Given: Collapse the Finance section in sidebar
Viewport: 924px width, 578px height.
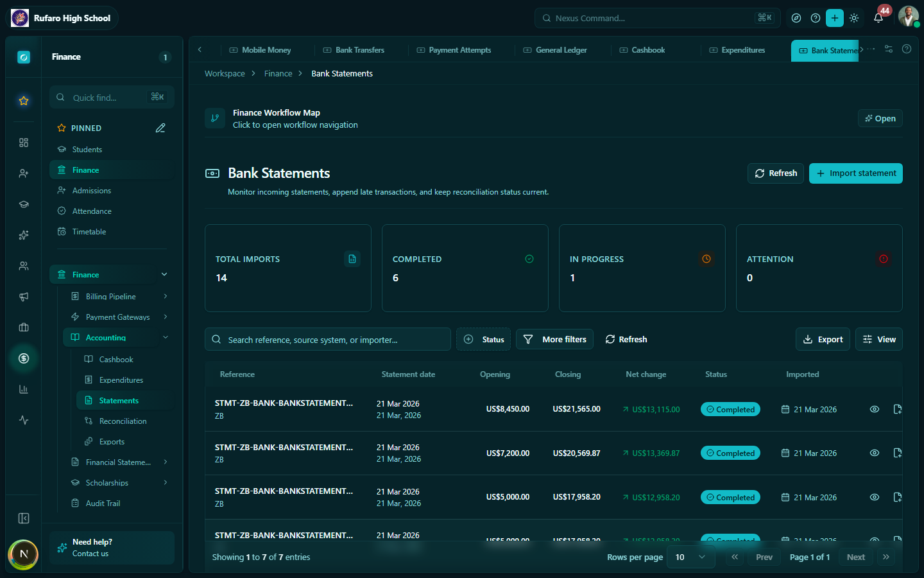Looking at the screenshot, I should [x=164, y=274].
